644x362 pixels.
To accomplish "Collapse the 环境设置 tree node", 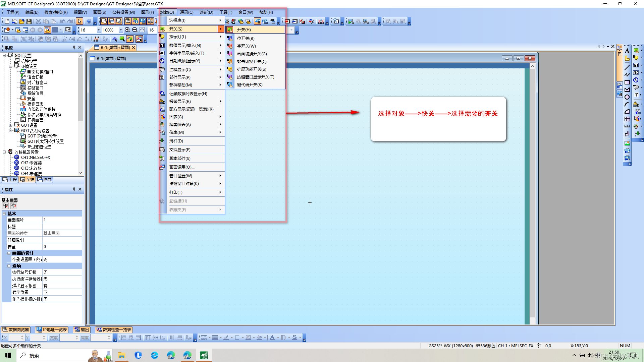I will (x=10, y=66).
